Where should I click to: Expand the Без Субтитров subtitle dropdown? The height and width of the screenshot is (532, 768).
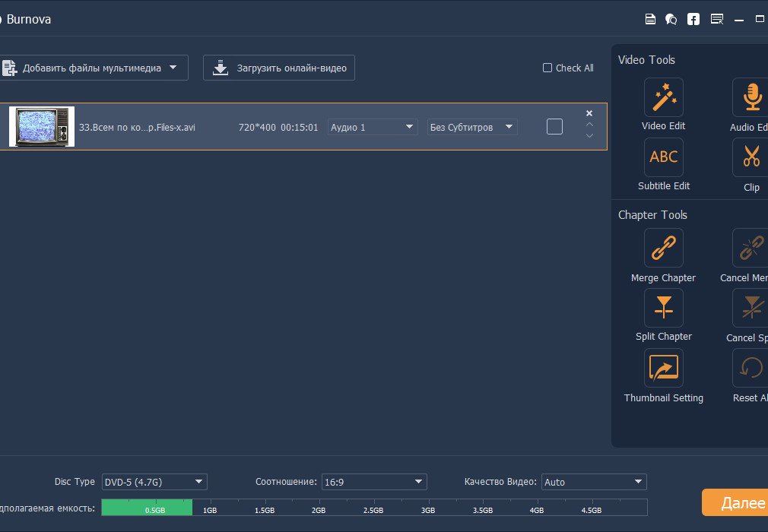[x=472, y=127]
